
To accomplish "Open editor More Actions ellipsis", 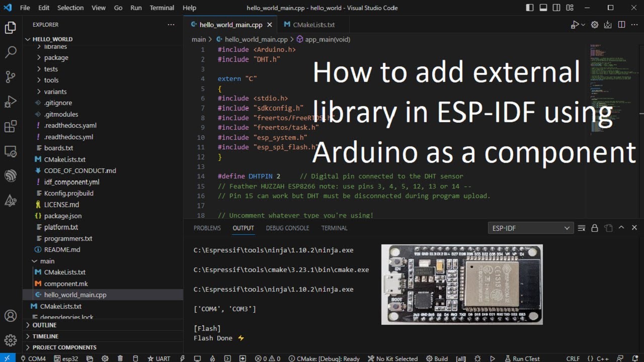I will (x=634, y=25).
